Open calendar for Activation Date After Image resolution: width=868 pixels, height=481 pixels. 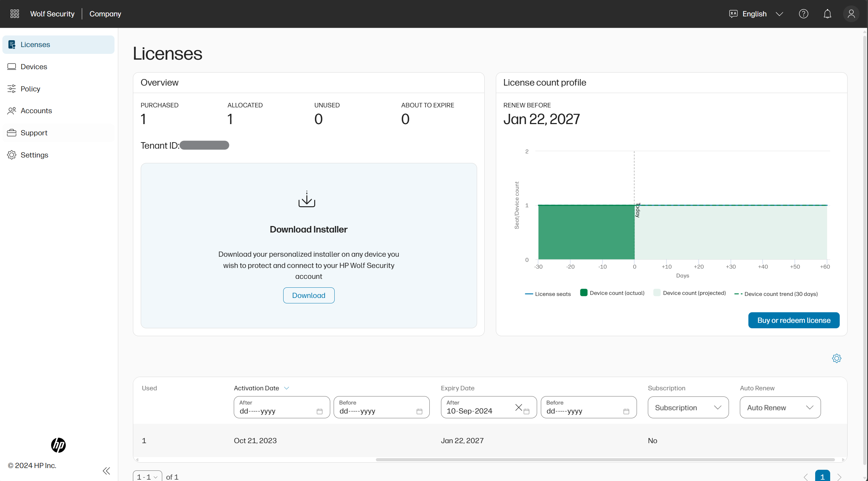(319, 411)
